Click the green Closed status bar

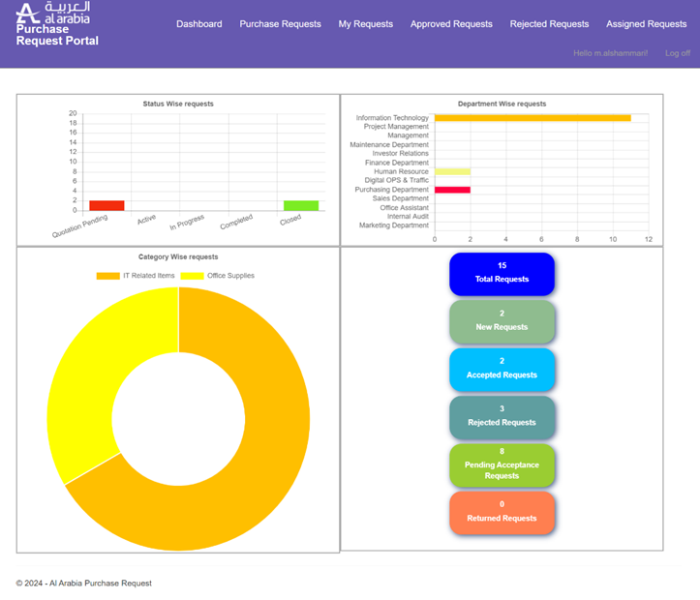coord(301,205)
